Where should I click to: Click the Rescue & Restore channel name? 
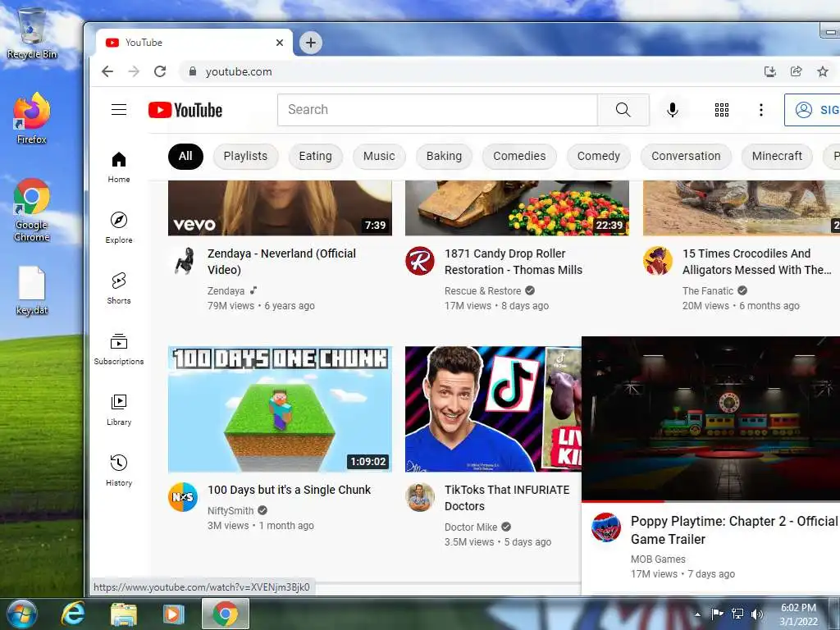coord(482,291)
